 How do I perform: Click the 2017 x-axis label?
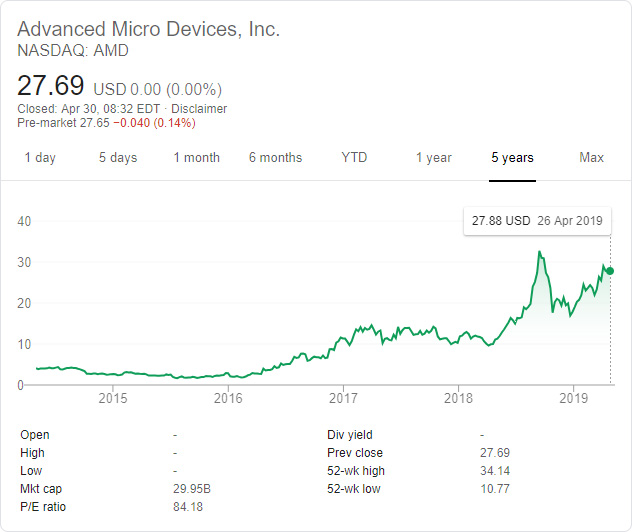pos(343,399)
